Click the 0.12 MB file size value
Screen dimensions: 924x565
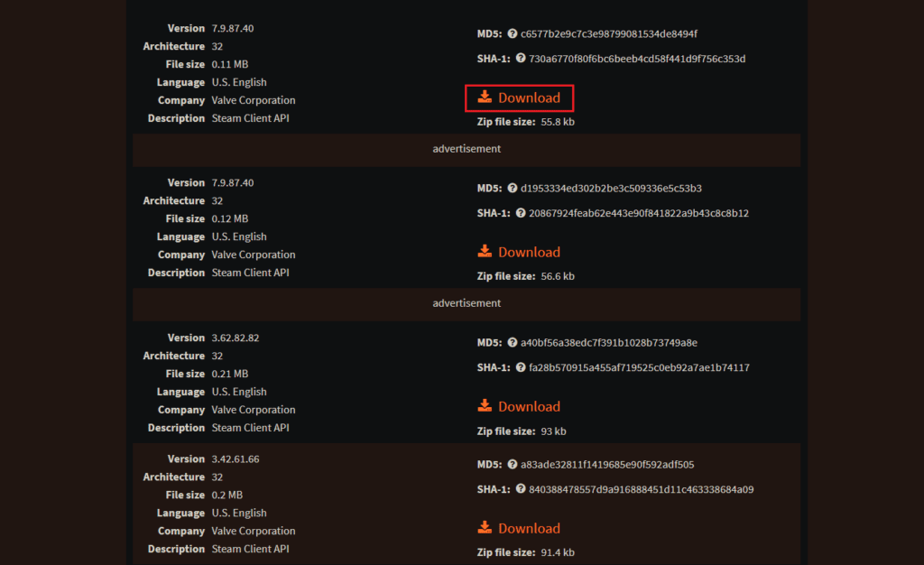pyautogui.click(x=230, y=218)
